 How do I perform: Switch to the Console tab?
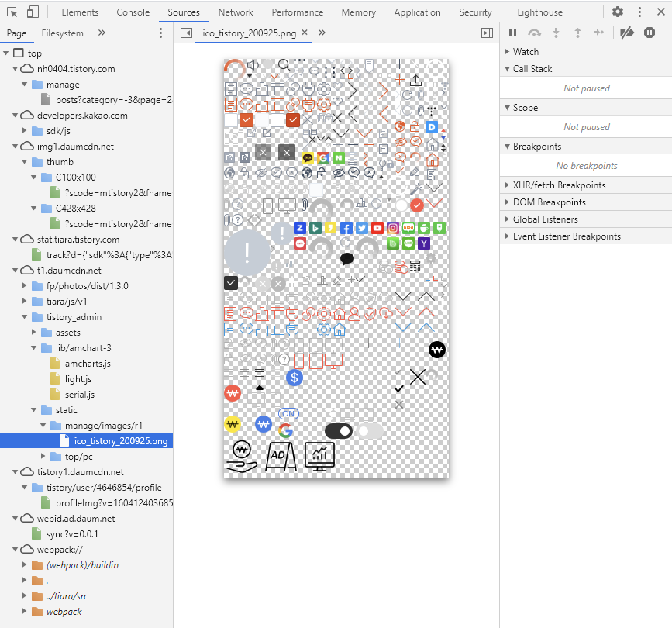click(133, 12)
